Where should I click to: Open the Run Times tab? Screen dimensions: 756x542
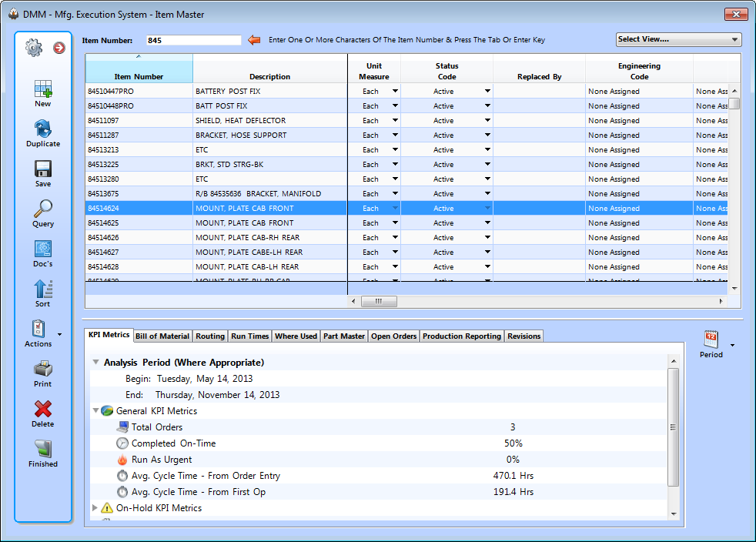(x=249, y=336)
